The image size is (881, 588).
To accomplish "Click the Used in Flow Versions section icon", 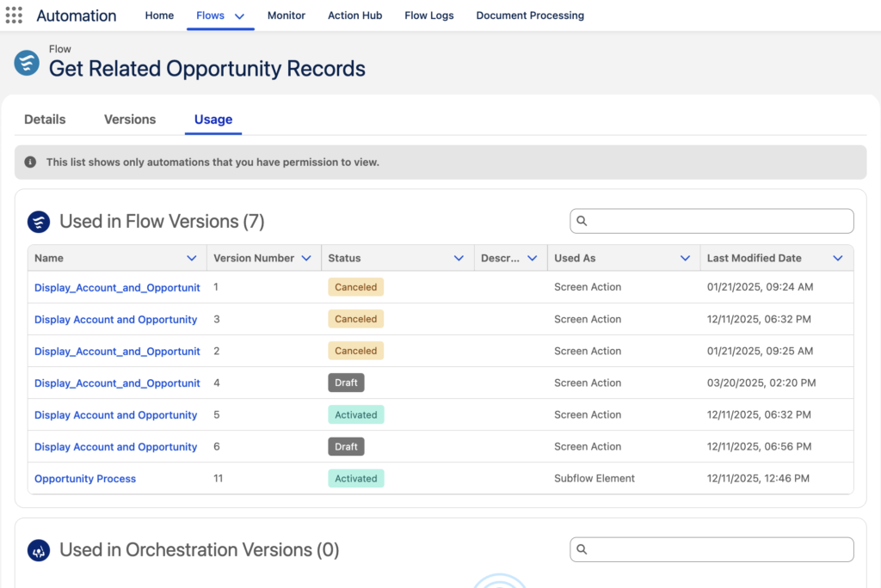I will [x=39, y=222].
